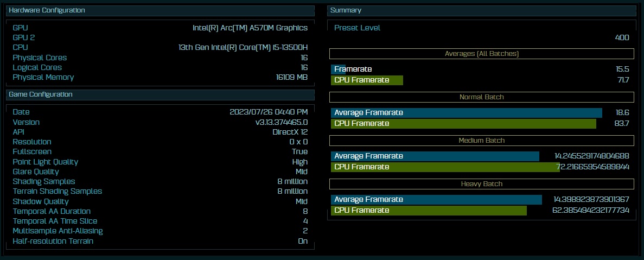Image resolution: width=644 pixels, height=260 pixels.
Task: Click Heavy Batch Average Framerate bar
Action: tap(437, 200)
